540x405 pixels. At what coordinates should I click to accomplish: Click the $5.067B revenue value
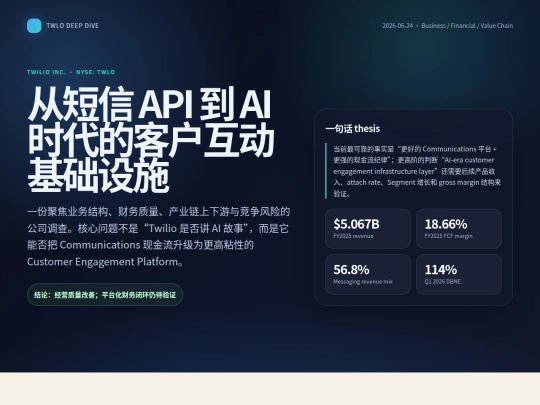[356, 224]
